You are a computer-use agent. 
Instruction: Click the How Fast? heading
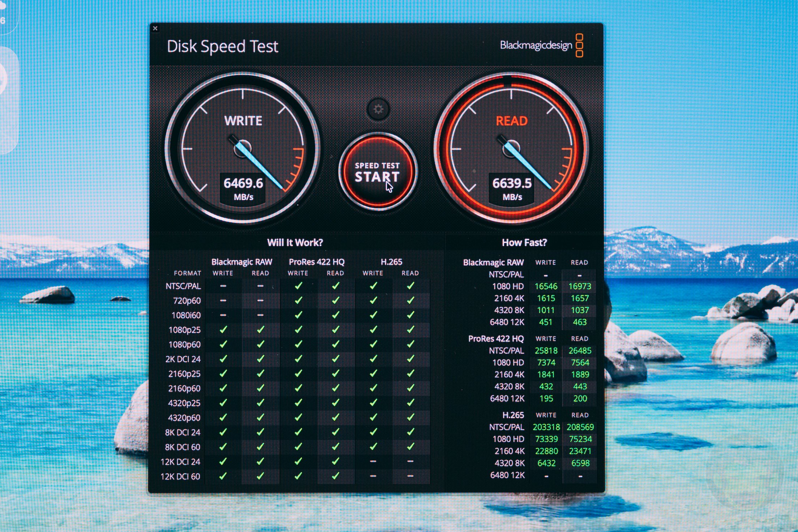(x=524, y=242)
